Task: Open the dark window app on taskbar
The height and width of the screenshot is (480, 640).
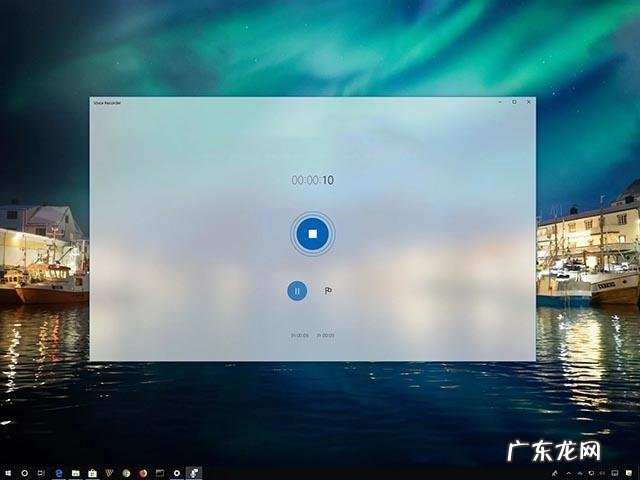Action: [x=160, y=473]
